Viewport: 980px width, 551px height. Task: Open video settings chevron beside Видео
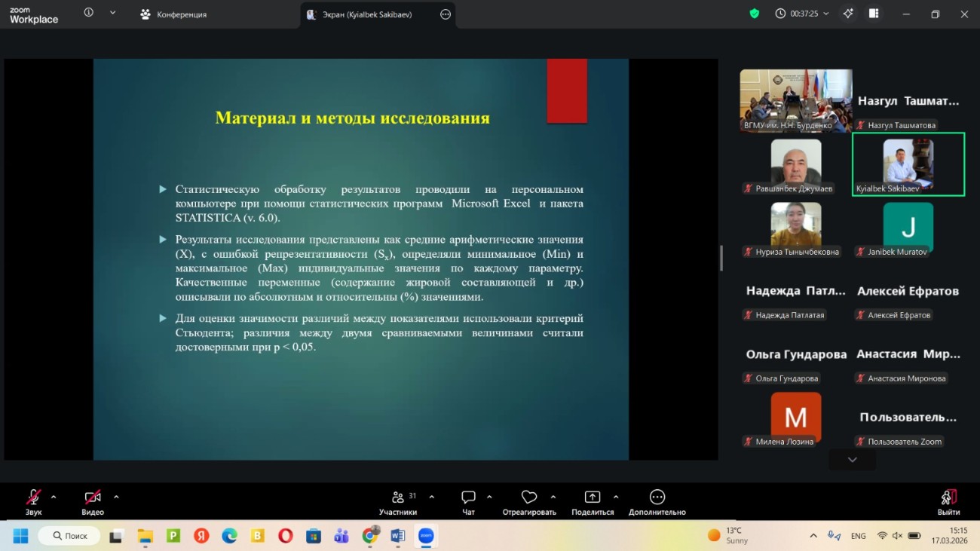116,497
